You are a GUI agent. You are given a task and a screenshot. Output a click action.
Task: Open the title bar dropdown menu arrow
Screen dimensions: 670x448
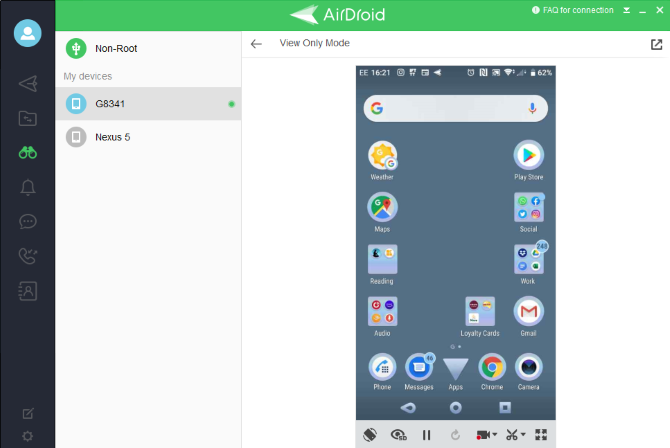pyautogui.click(x=626, y=10)
